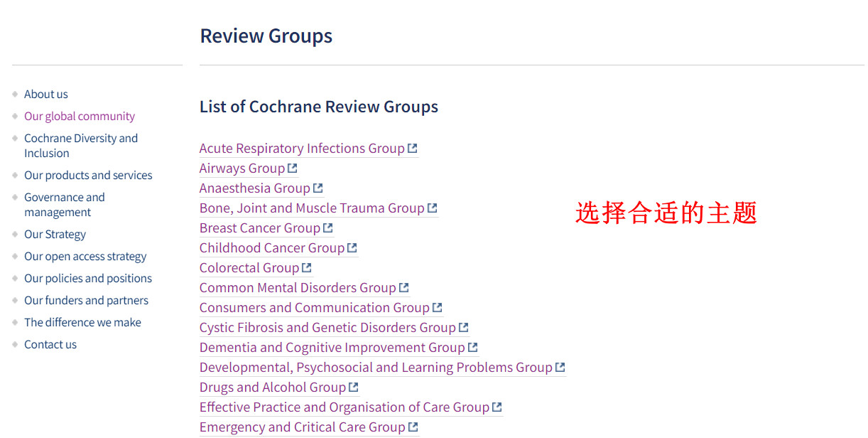Viewport: 868px width, 438px height.
Task: Open the Common Mental Disorders Group link
Action: (x=298, y=288)
